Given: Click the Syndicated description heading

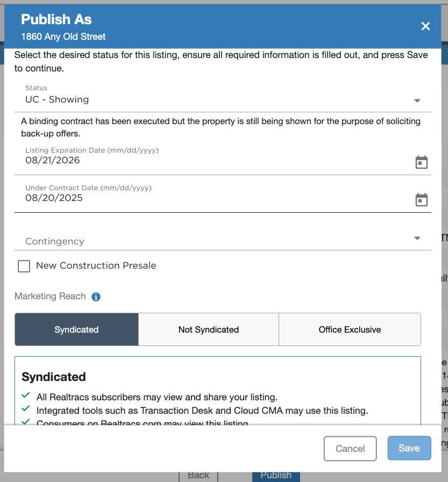Looking at the screenshot, I should [x=54, y=377].
